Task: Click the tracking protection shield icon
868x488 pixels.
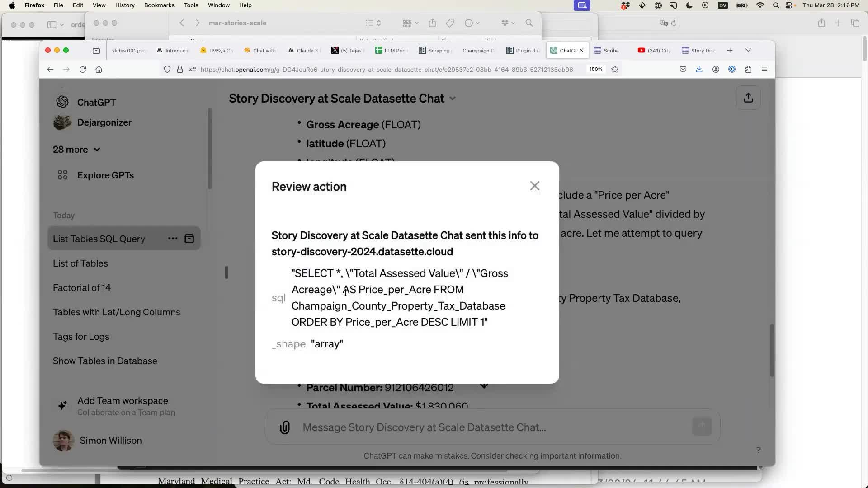Action: [167, 69]
